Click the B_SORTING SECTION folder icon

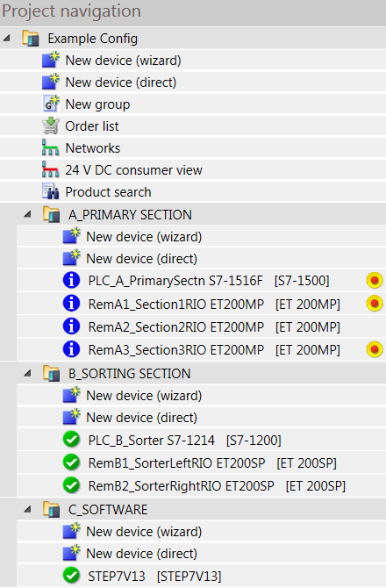pyautogui.click(x=52, y=374)
